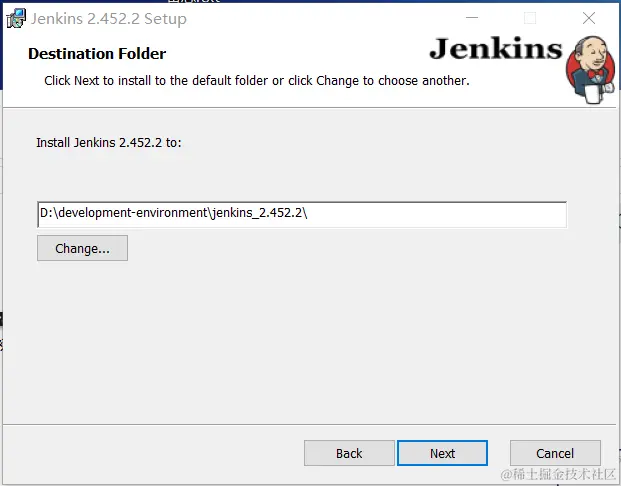The image size is (621, 486).
Task: Cancel the Jenkins installation
Action: point(555,453)
